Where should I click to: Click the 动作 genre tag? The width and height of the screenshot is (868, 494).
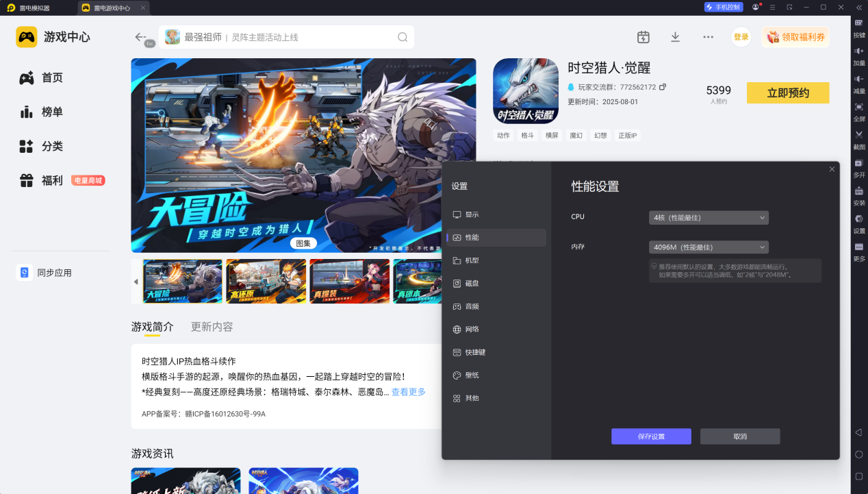pos(503,136)
